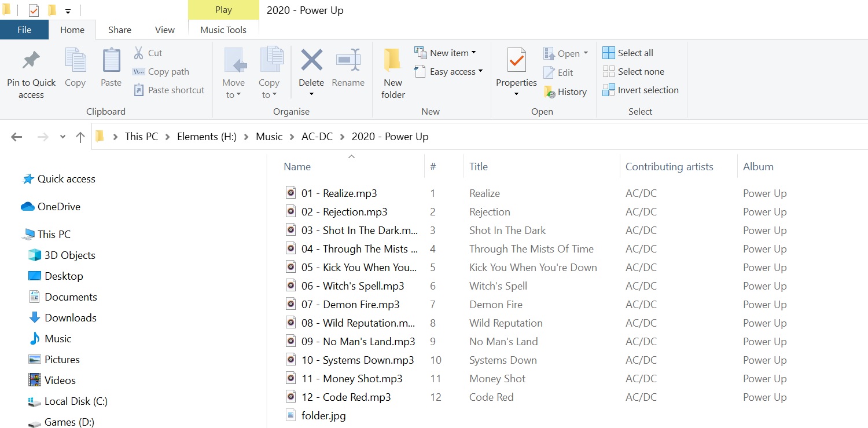Expand the Easy access dropdown
This screenshot has height=428, width=868.
pyautogui.click(x=480, y=71)
